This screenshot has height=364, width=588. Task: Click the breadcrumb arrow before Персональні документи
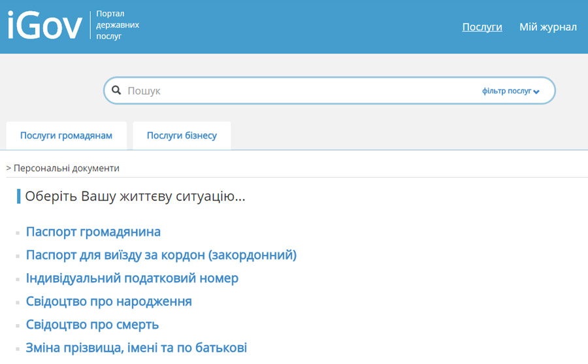[8, 169]
